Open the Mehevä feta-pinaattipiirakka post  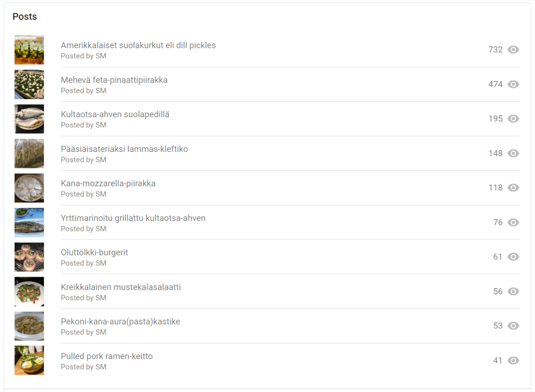pyautogui.click(x=114, y=80)
